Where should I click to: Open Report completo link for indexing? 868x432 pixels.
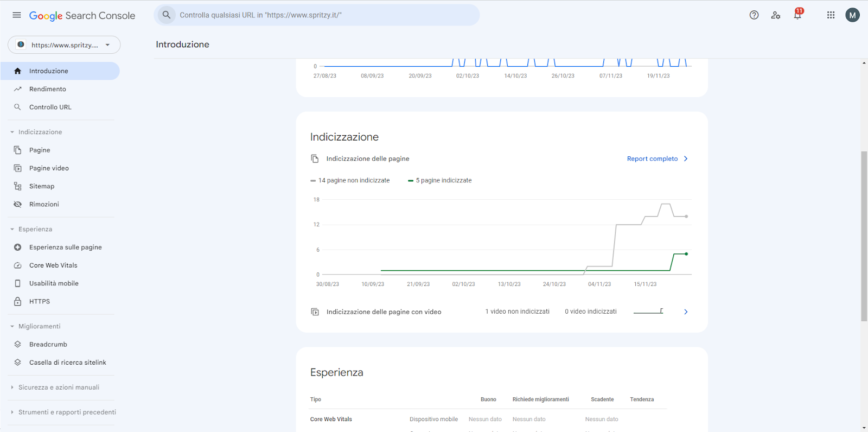[652, 158]
